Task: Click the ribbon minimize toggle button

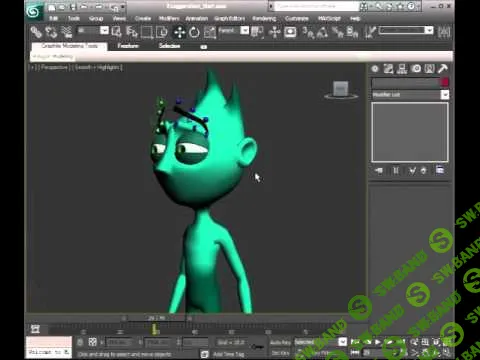Action: tap(203, 47)
